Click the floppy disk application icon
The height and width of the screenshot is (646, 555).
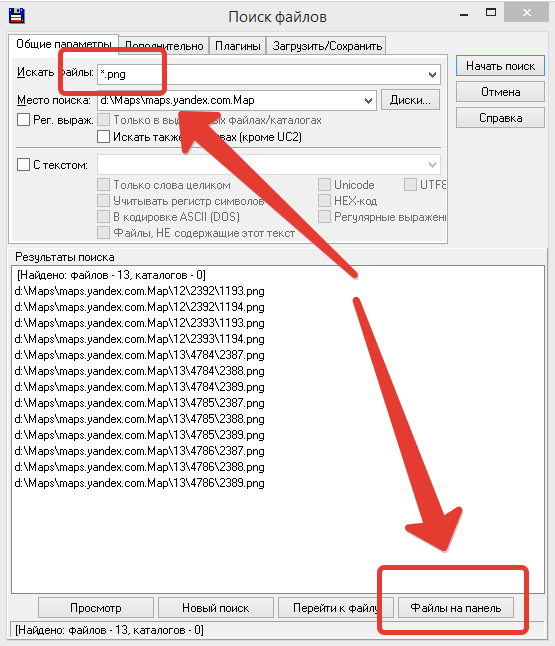coord(17,16)
